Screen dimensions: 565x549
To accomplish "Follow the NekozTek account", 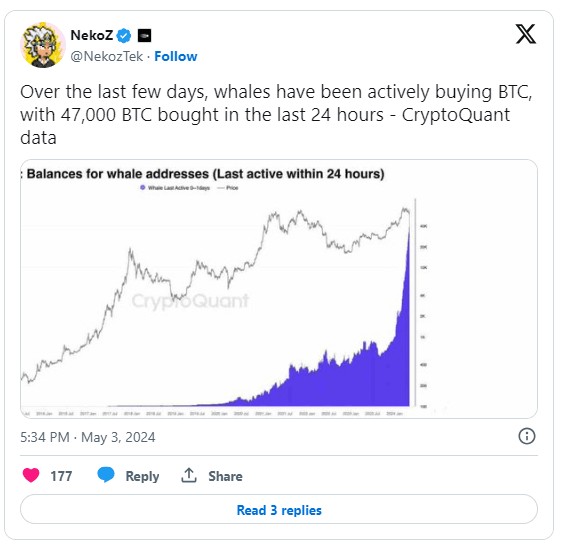I will [175, 57].
